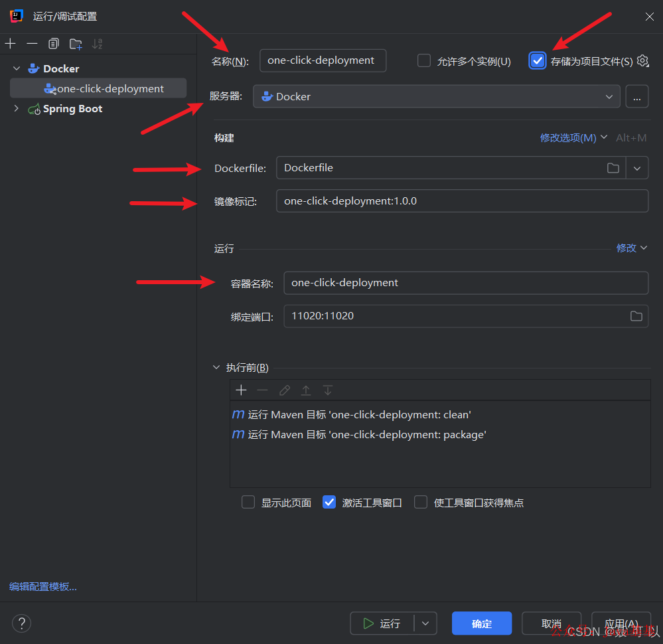Image resolution: width=663 pixels, height=644 pixels.
Task: Click the IntelliJ logo in title bar
Action: (16, 16)
